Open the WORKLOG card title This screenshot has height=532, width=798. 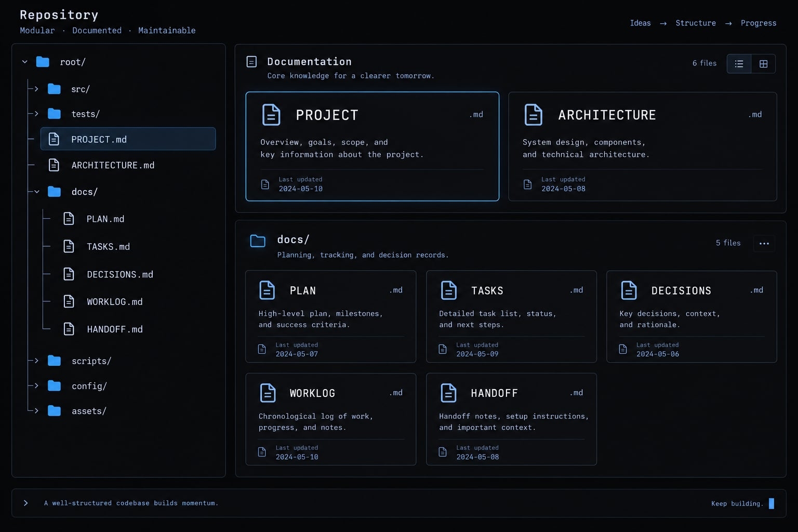click(312, 393)
